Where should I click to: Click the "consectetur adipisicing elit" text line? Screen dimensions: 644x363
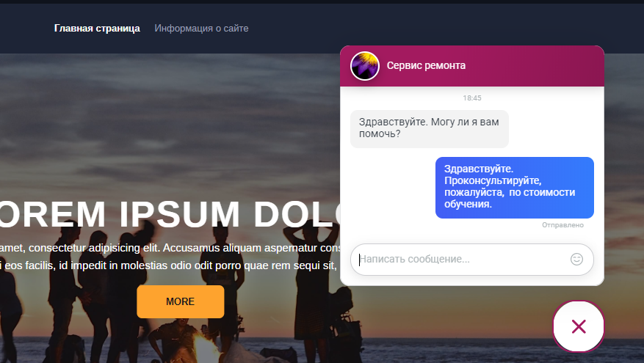tap(170, 248)
